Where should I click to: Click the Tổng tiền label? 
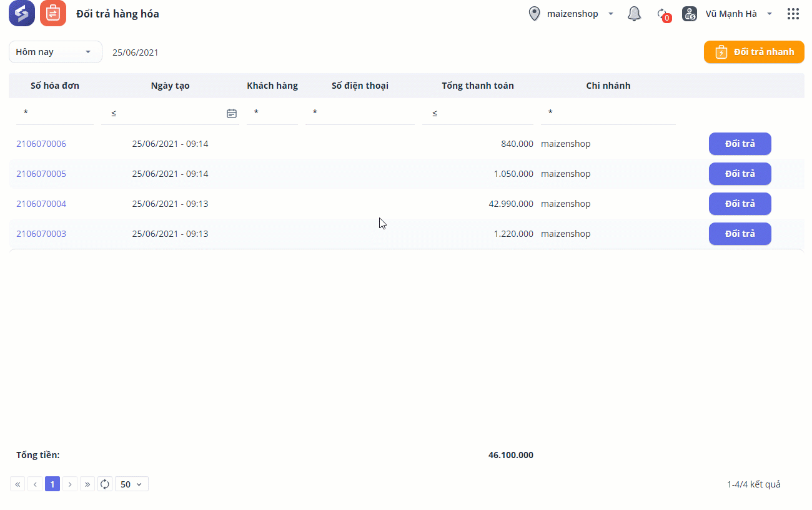pyautogui.click(x=38, y=455)
